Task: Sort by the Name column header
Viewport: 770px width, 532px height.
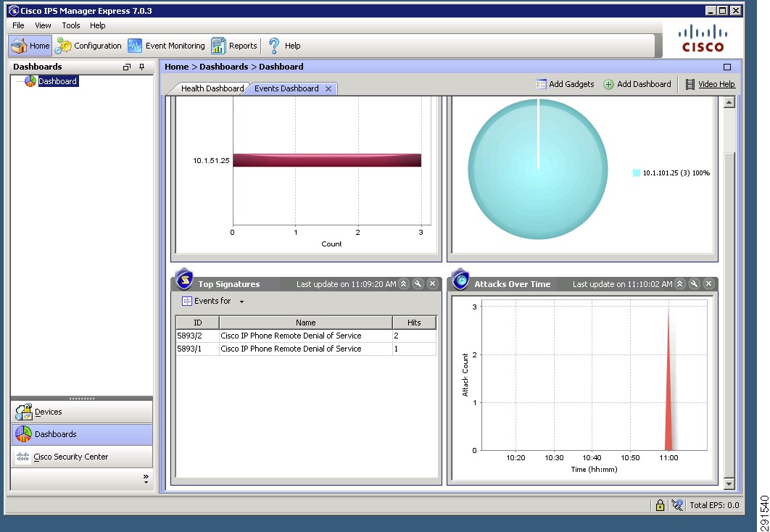Action: click(x=305, y=323)
